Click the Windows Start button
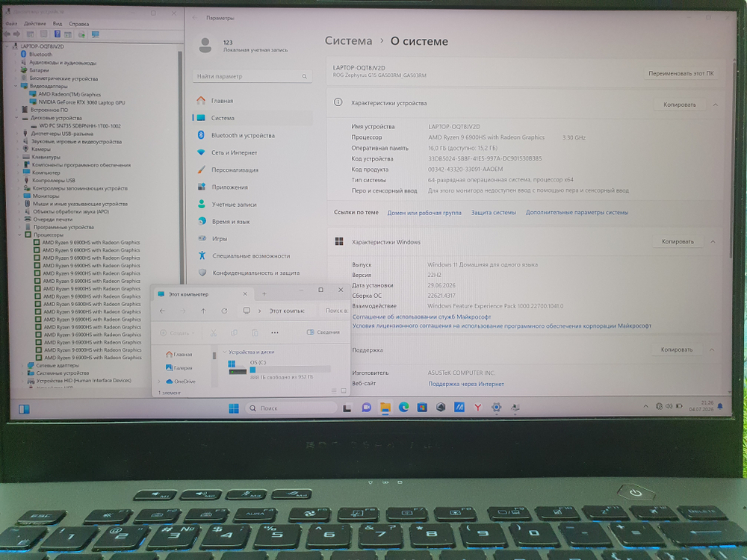 click(233, 408)
